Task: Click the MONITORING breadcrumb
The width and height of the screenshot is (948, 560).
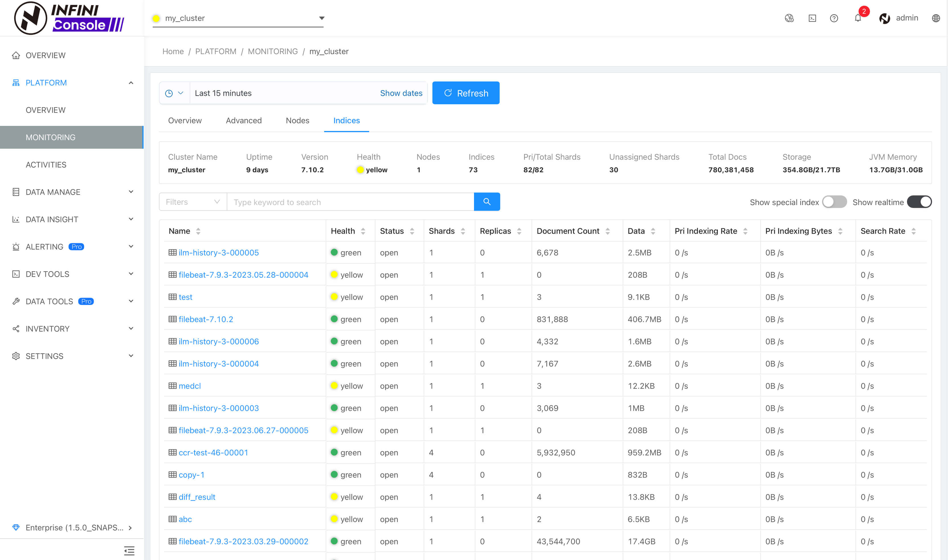Action: click(273, 51)
